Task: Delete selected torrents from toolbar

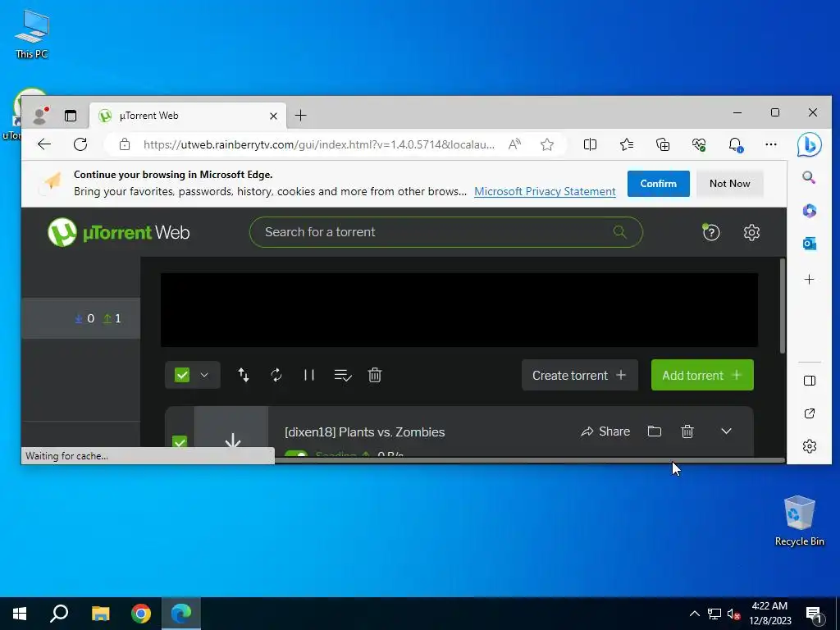Action: click(375, 375)
